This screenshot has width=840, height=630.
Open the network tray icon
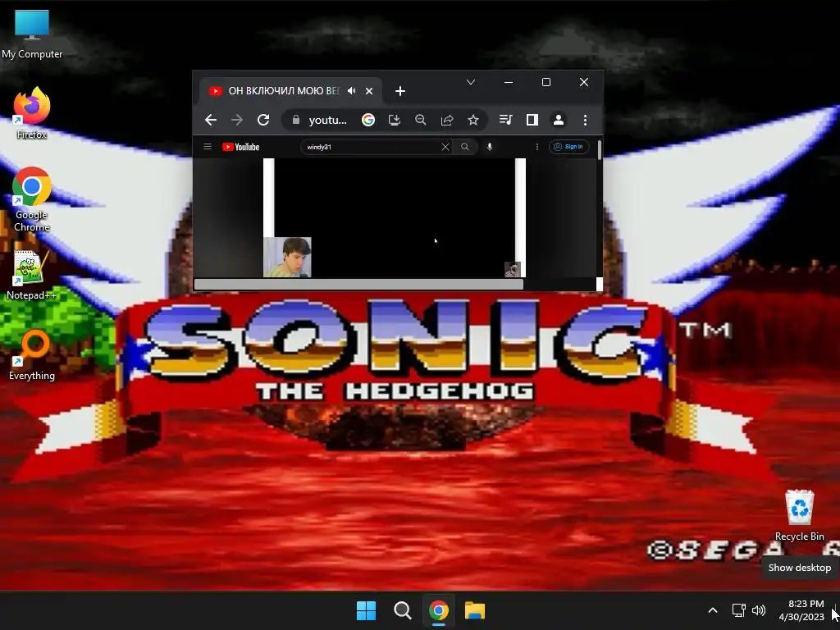point(739,610)
